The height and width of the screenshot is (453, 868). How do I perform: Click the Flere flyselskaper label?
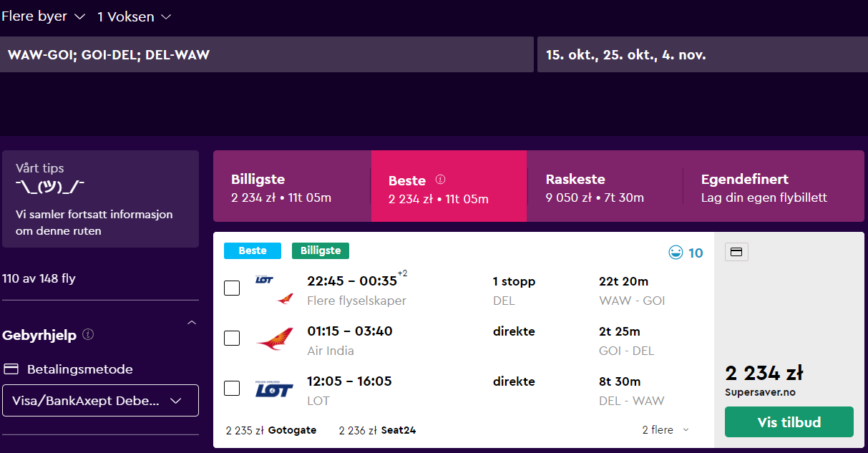(356, 301)
